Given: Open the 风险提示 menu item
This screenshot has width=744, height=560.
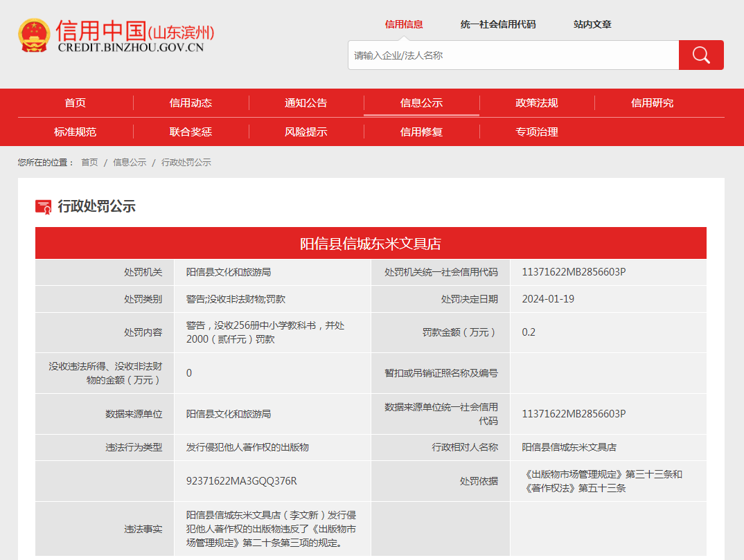Looking at the screenshot, I should point(305,132).
